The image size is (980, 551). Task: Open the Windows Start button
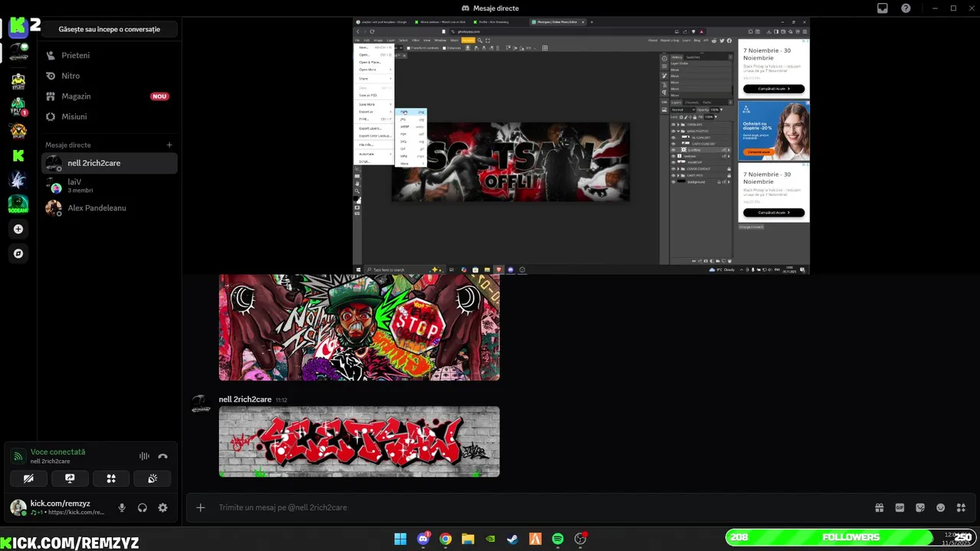pos(400,539)
